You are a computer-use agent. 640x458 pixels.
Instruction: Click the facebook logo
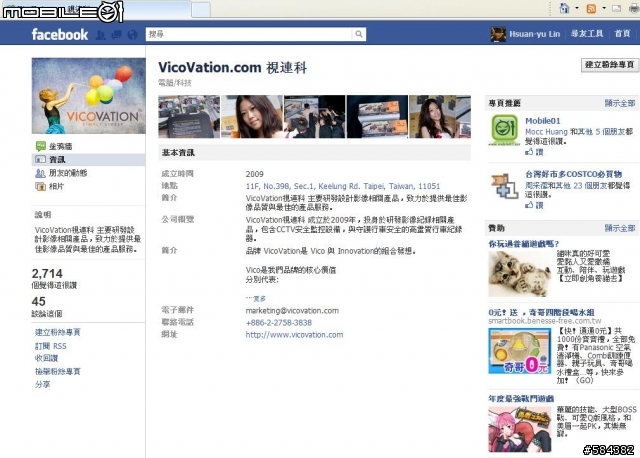60,34
